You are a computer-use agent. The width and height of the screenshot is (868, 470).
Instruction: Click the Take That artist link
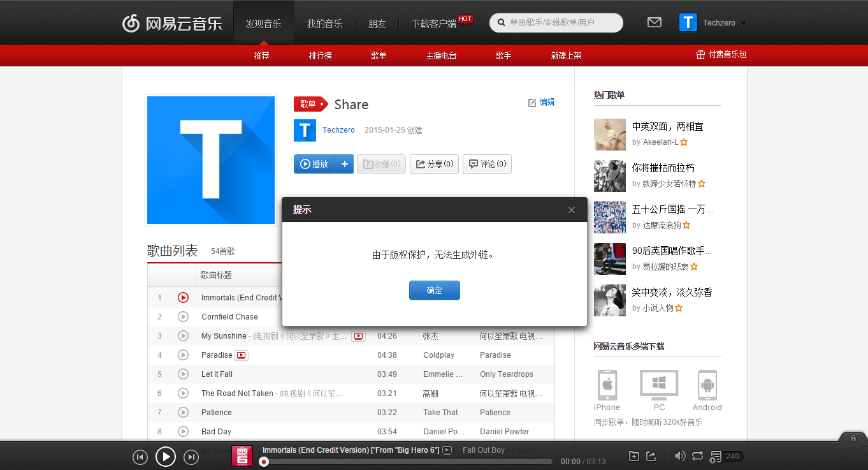point(441,413)
